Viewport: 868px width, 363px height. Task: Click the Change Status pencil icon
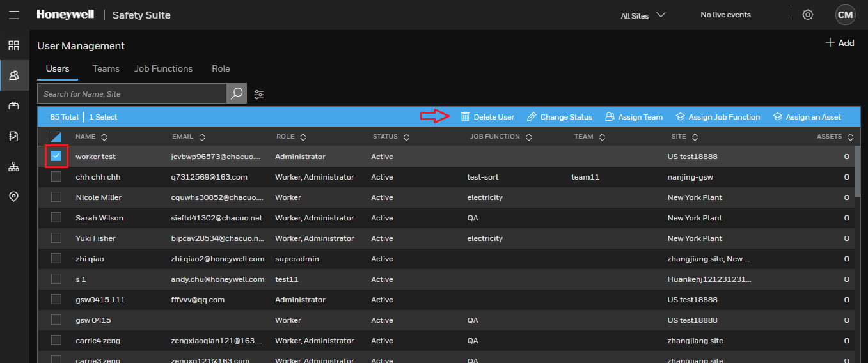pyautogui.click(x=532, y=117)
